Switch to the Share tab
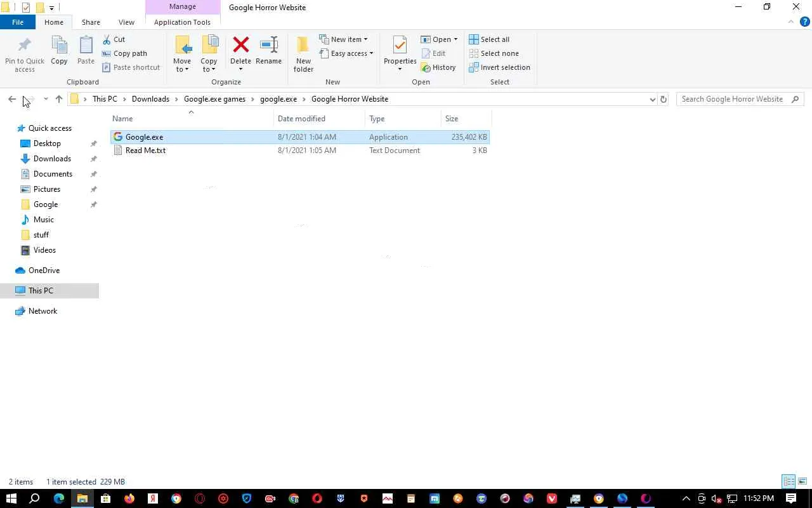812x508 pixels. click(x=91, y=22)
